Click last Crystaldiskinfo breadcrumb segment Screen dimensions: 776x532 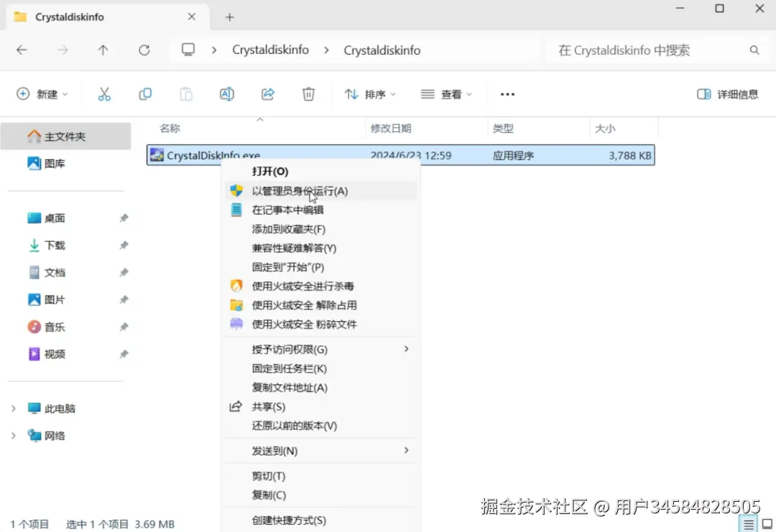pyautogui.click(x=382, y=50)
